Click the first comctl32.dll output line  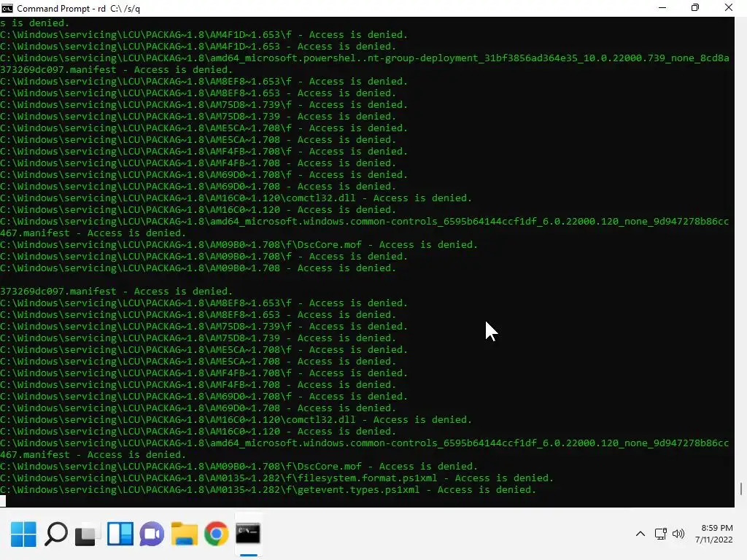(x=236, y=198)
